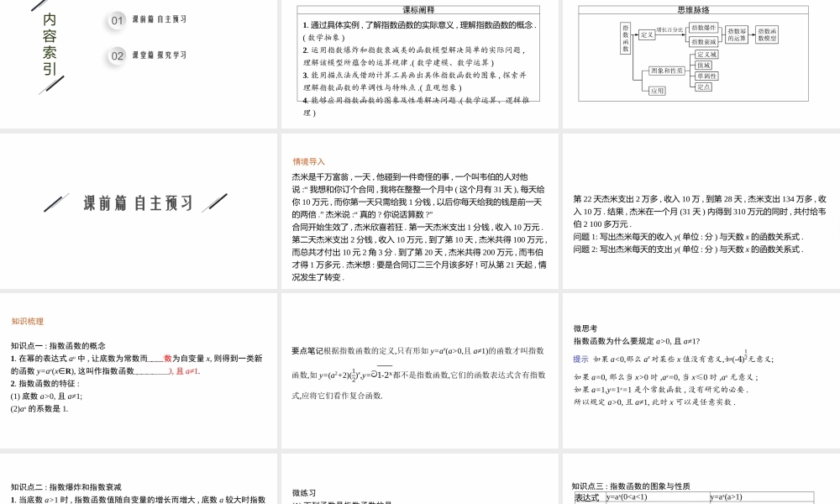Image resolution: width=840 pixels, height=504 pixels.
Task: Click the 指数衰减 box in the mind map
Action: point(704,42)
